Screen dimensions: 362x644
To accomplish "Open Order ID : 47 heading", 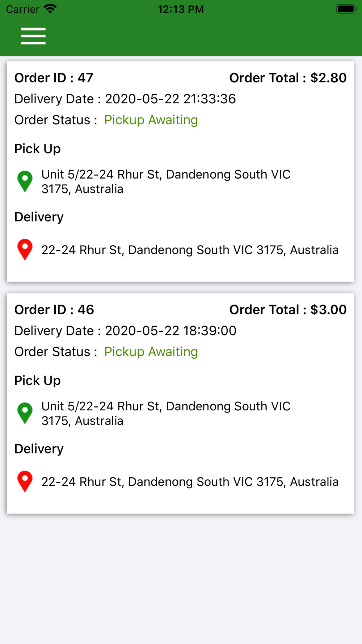I will tap(54, 78).
